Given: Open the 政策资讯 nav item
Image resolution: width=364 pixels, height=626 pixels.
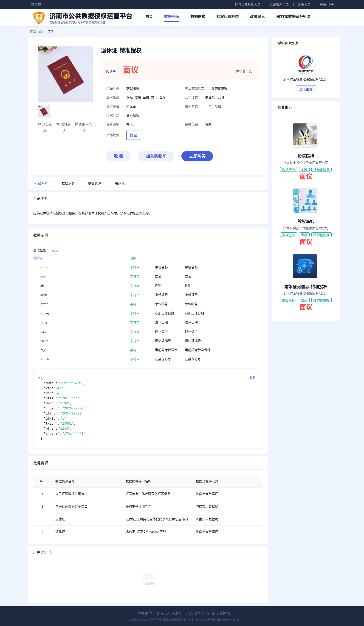Looking at the screenshot, I should tap(257, 17).
